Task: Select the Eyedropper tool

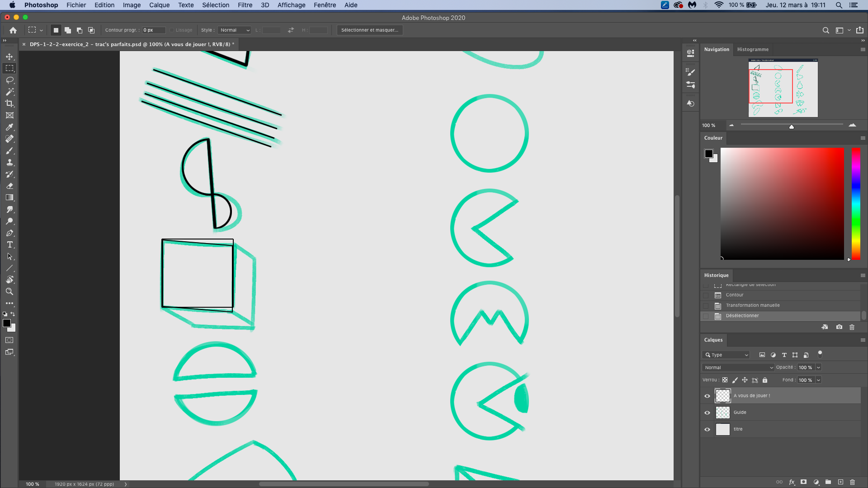Action: 9,127
